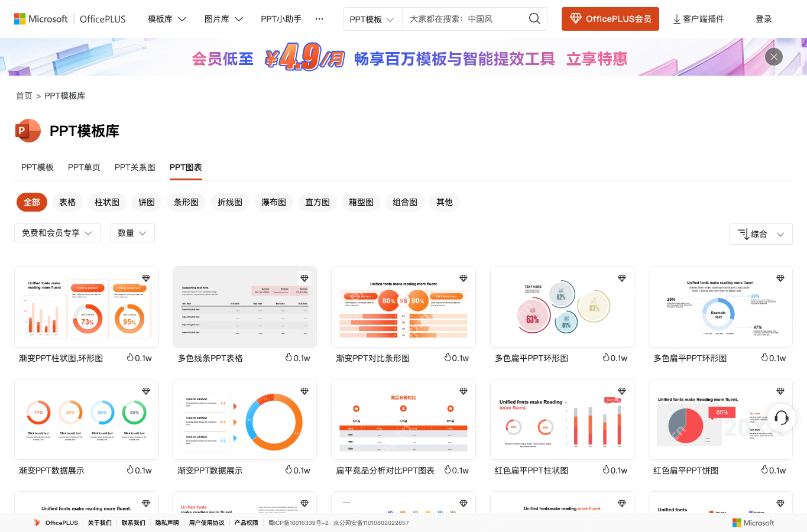Viewport: 807px width, 532px height.
Task: Open the 渐变PPT柱状图,环形图 thumbnail
Action: [86, 307]
